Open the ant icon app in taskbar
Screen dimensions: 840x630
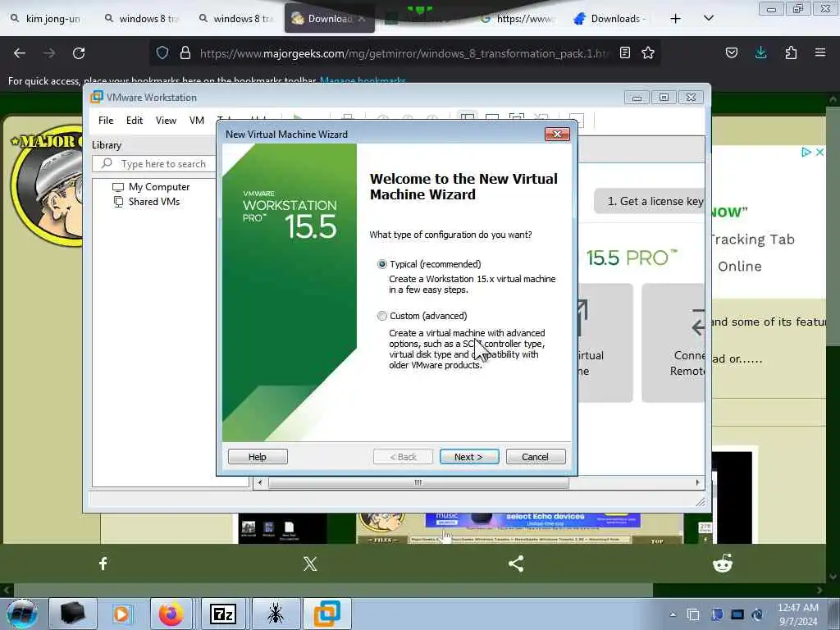(276, 614)
